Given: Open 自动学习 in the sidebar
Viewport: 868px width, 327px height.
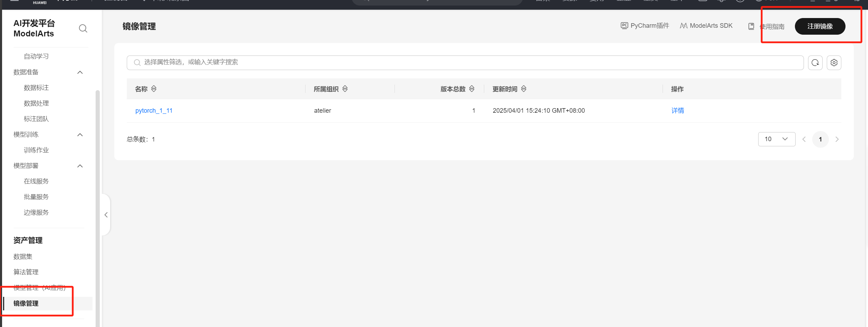Looking at the screenshot, I should coord(36,56).
